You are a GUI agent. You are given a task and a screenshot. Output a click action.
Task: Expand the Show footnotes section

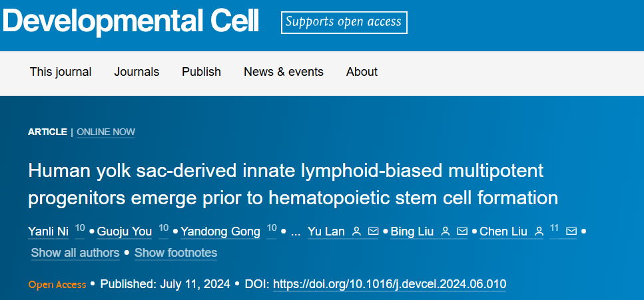[176, 253]
